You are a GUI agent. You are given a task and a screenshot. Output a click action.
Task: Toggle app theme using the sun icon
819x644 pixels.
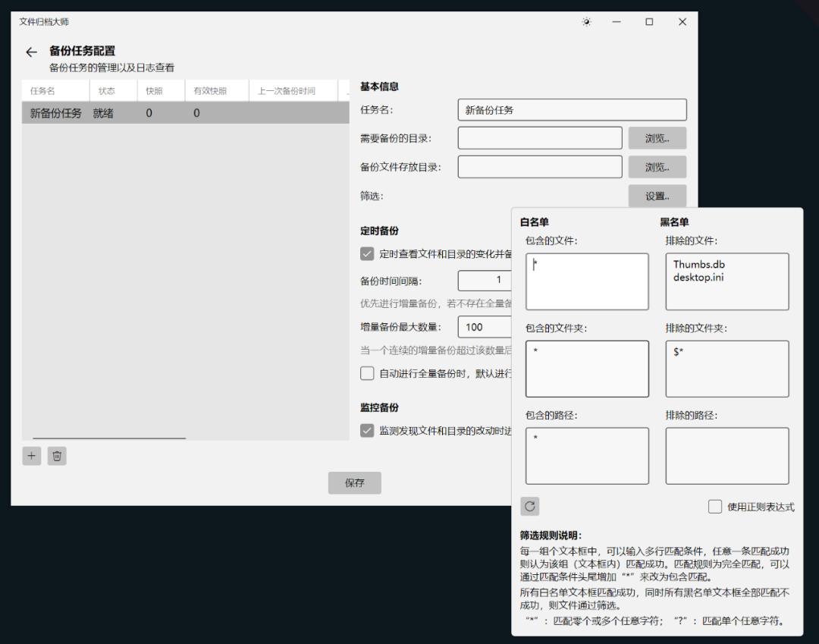coord(586,22)
